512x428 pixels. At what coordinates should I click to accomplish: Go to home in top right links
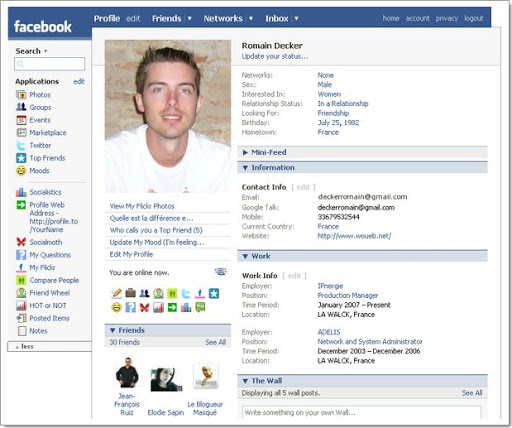tap(391, 18)
